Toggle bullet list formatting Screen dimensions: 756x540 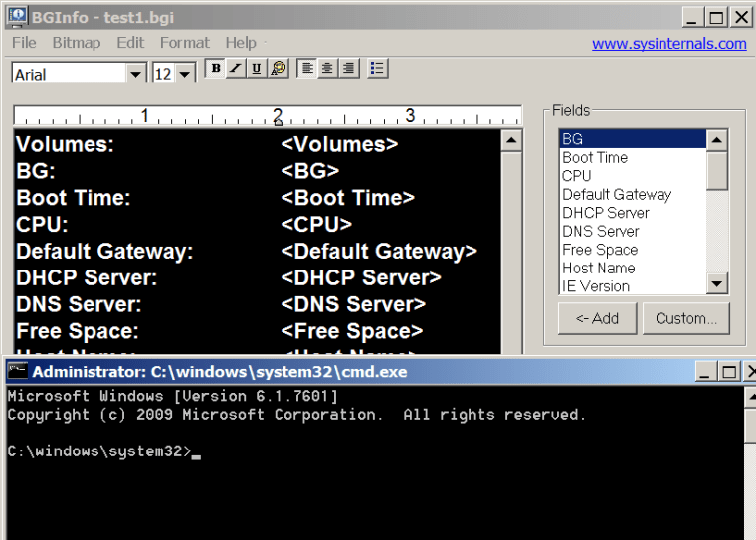(377, 68)
